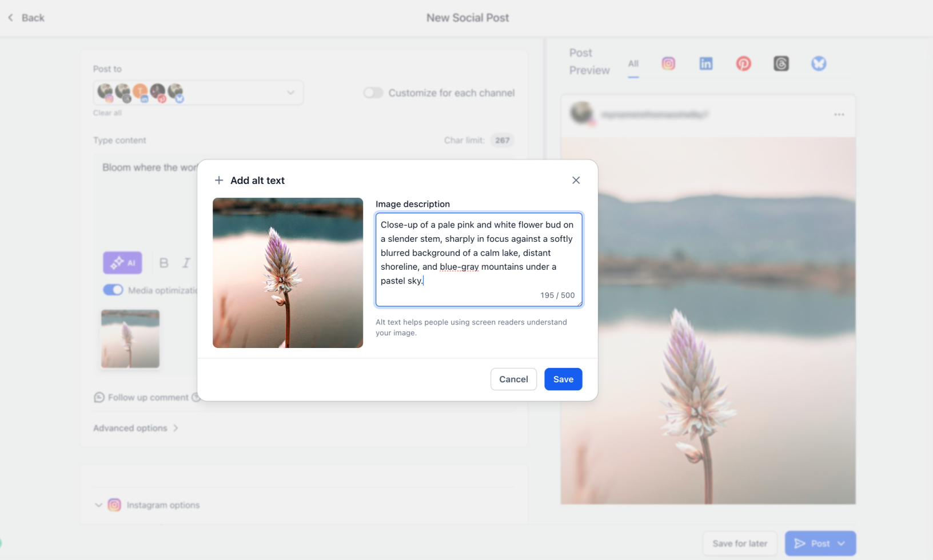This screenshot has width=933, height=560.
Task: Click Save for later button
Action: pyautogui.click(x=740, y=543)
